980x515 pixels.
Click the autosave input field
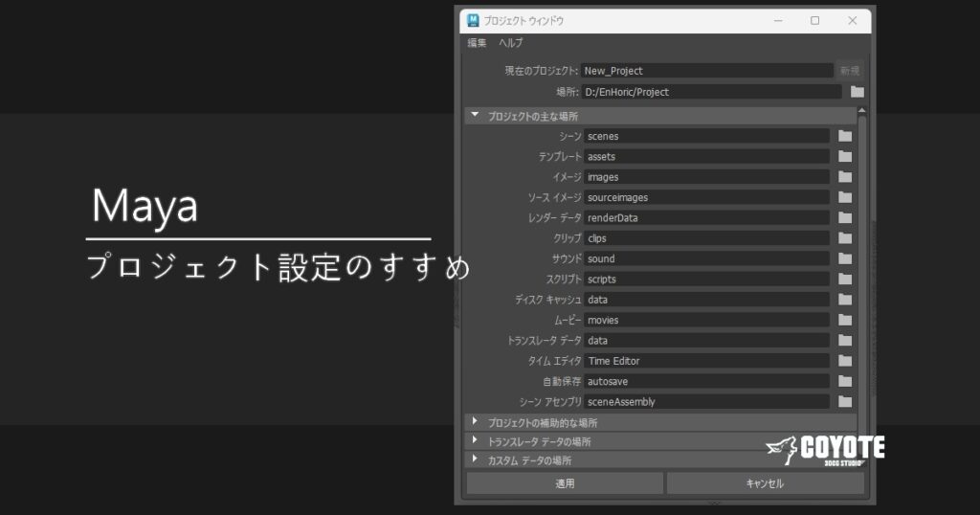pyautogui.click(x=707, y=381)
